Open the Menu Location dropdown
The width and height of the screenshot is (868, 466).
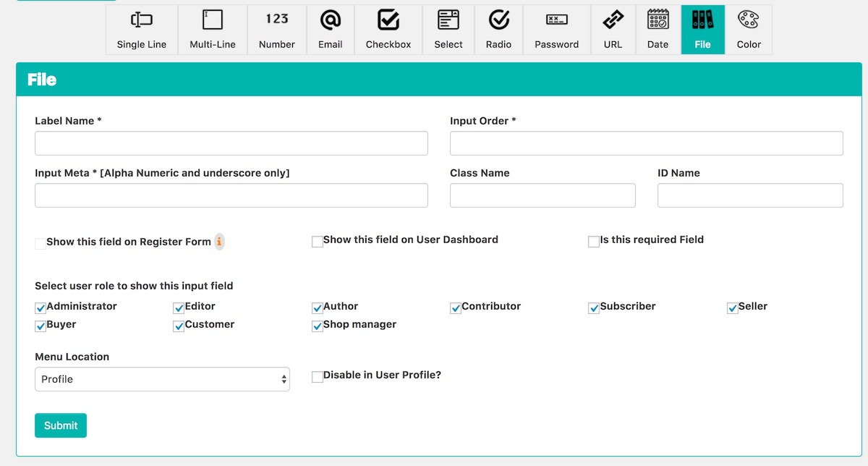[x=162, y=379]
